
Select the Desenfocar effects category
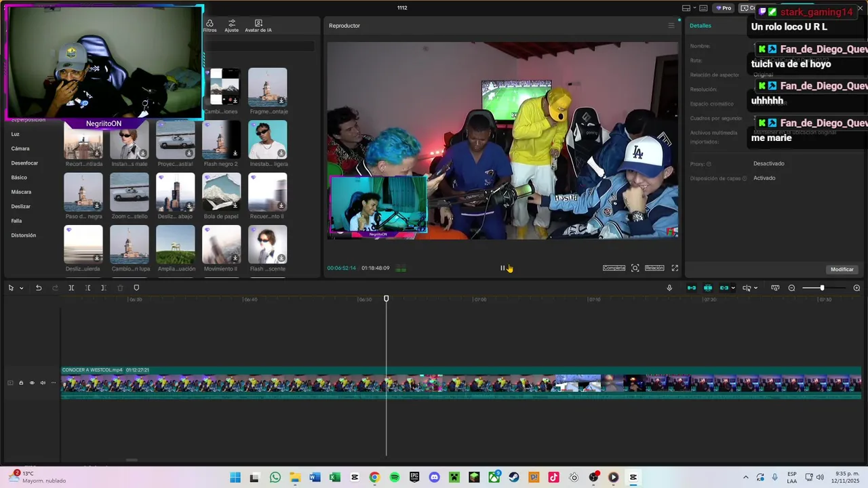tap(24, 163)
